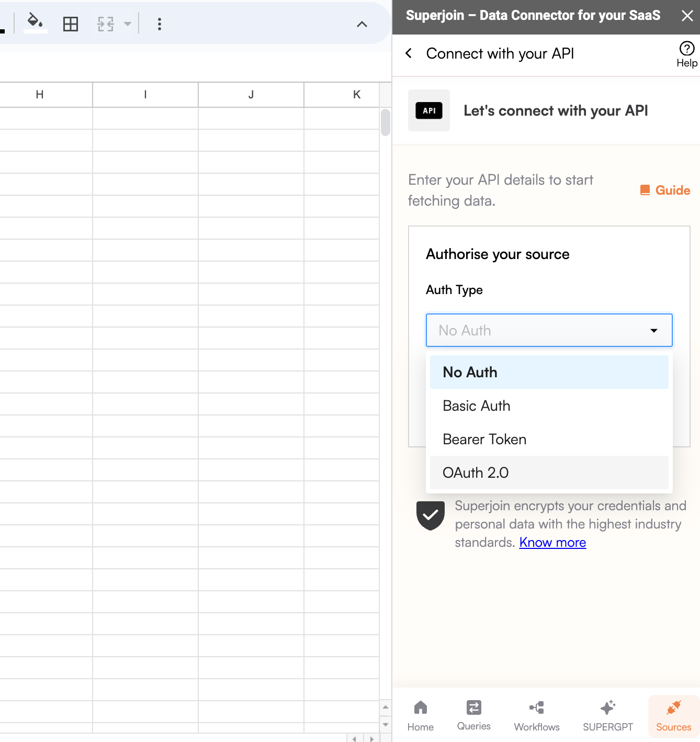Close the Superjoin sidebar panel
Screen dimensions: 700x742
pyautogui.click(x=687, y=16)
